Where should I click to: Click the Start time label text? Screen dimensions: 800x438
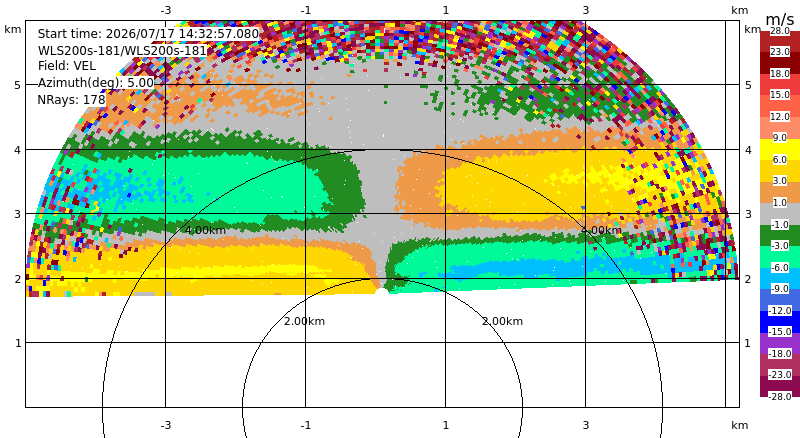point(148,34)
